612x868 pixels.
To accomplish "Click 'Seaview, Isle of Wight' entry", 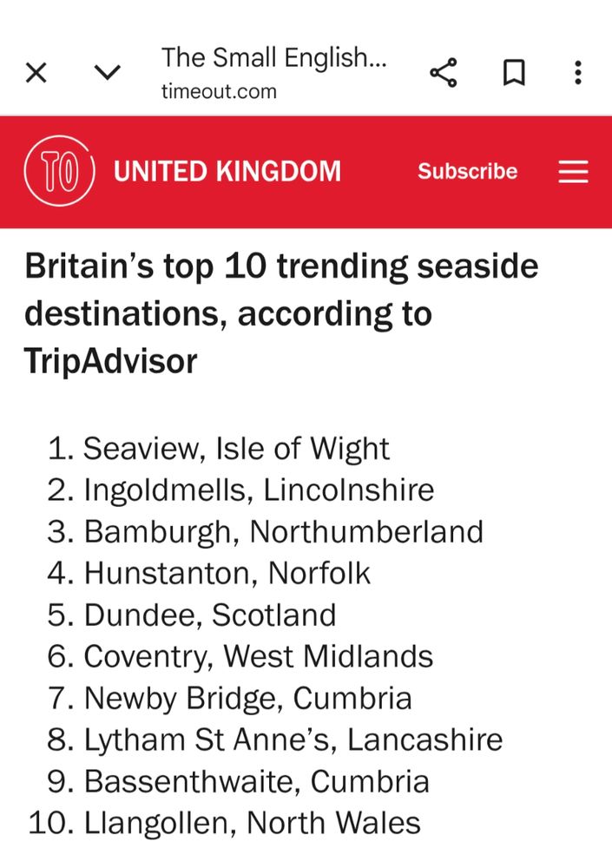I will coord(236,448).
